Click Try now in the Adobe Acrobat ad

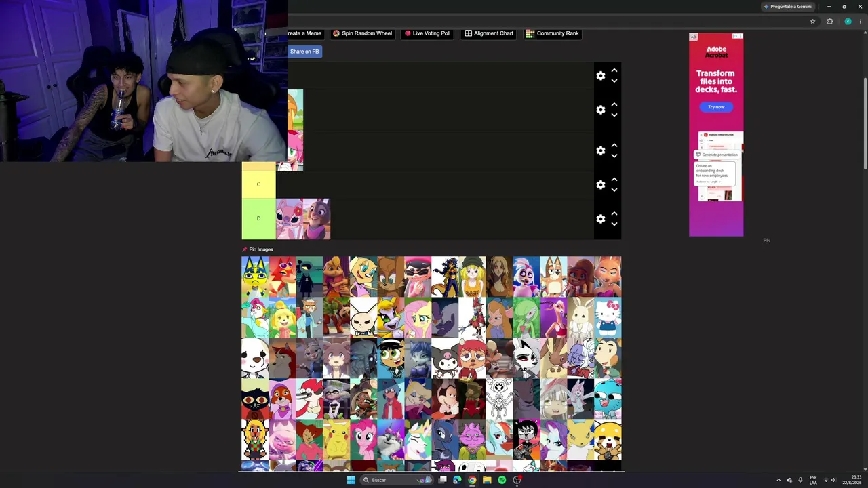[716, 107]
